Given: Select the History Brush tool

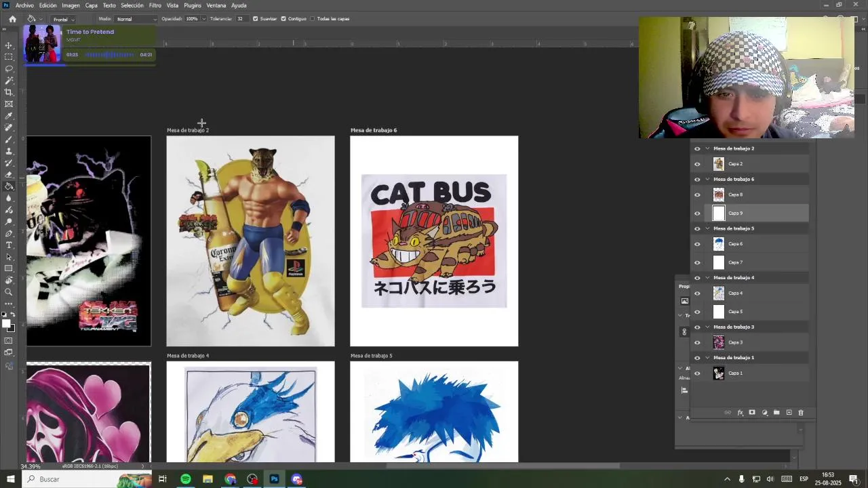Looking at the screenshot, I should coord(9,163).
